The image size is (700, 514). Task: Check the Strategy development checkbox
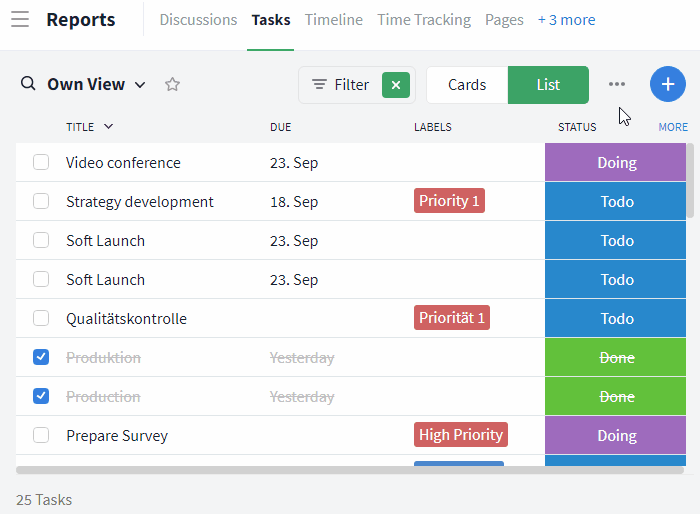click(41, 201)
